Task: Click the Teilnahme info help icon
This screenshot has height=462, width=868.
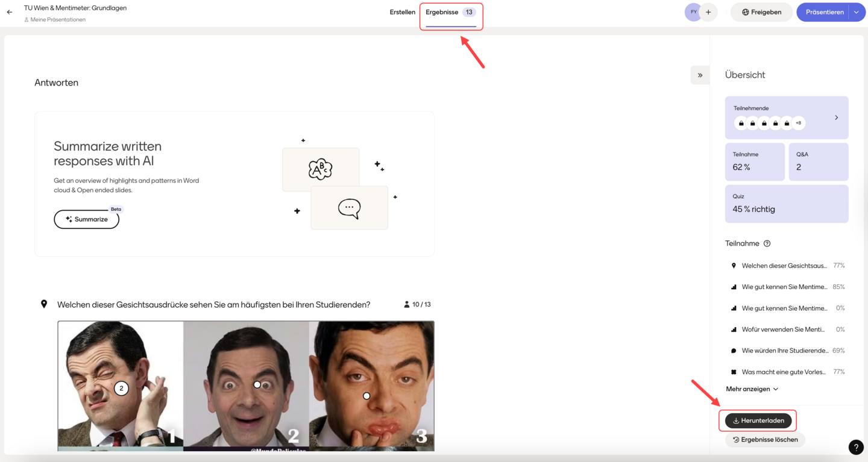Action: click(767, 244)
